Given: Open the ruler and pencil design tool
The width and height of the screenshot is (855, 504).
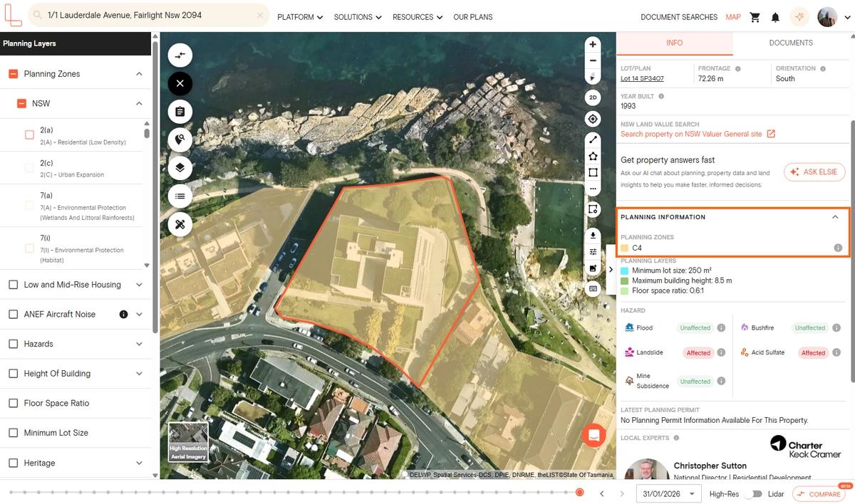Looking at the screenshot, I should point(180,224).
